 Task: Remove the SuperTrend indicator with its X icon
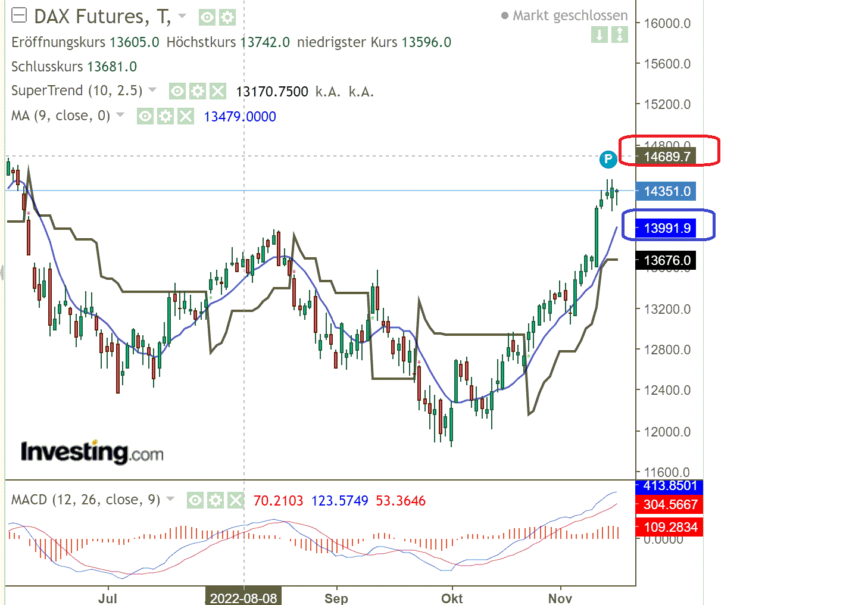point(218,91)
